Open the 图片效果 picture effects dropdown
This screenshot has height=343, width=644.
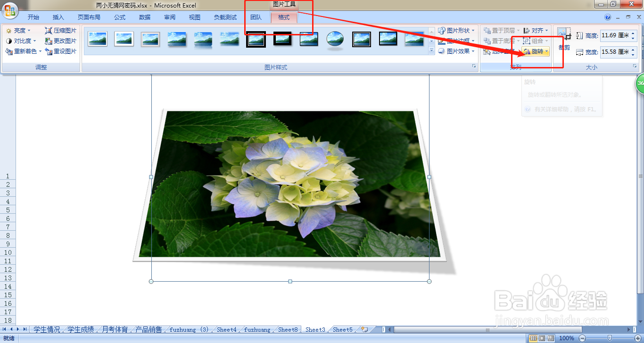456,51
